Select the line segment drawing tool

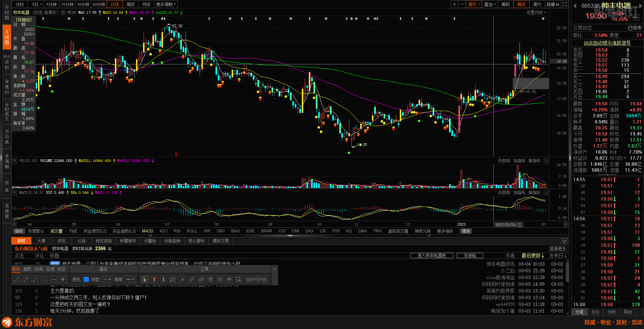(x=16, y=279)
